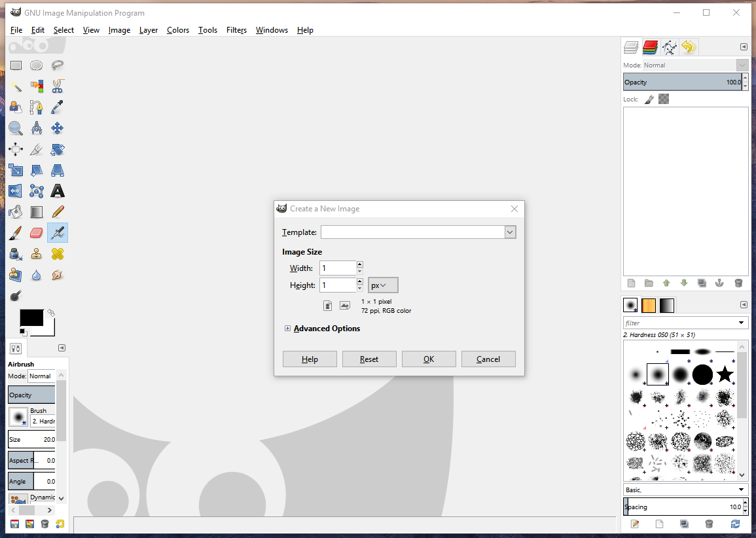Select the Text tool
The width and height of the screenshot is (756, 538).
(58, 191)
